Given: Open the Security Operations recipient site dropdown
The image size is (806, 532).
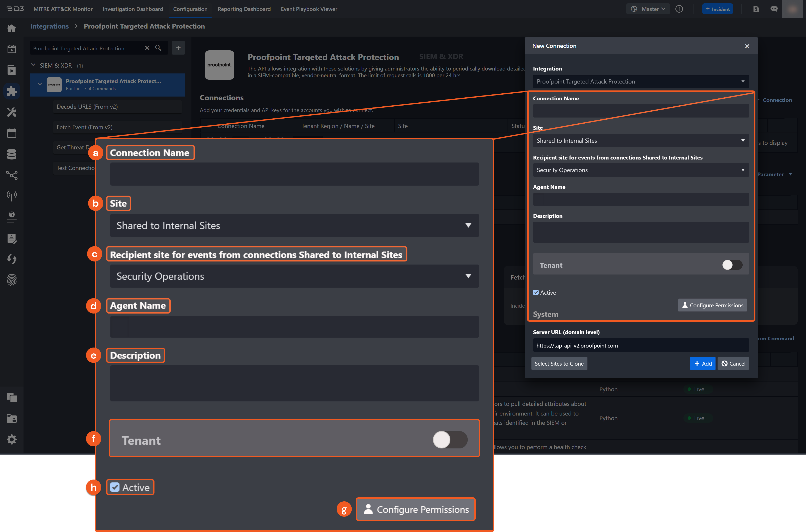Looking at the screenshot, I should tap(641, 170).
